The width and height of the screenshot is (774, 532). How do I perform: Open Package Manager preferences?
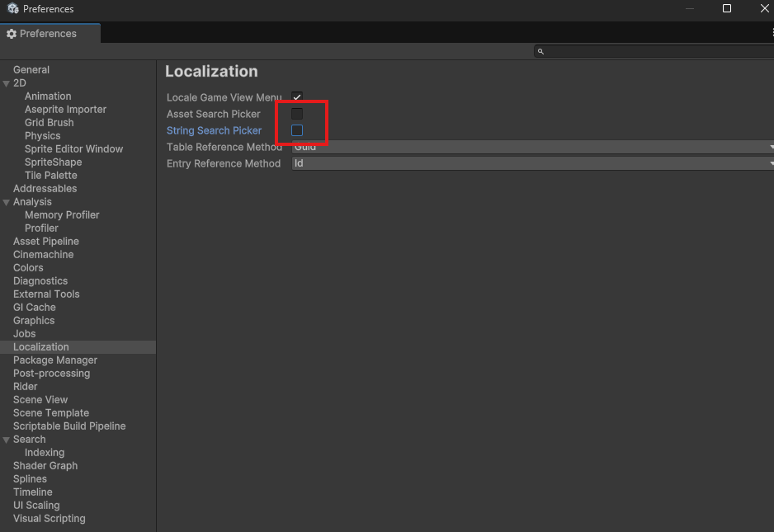tap(55, 360)
